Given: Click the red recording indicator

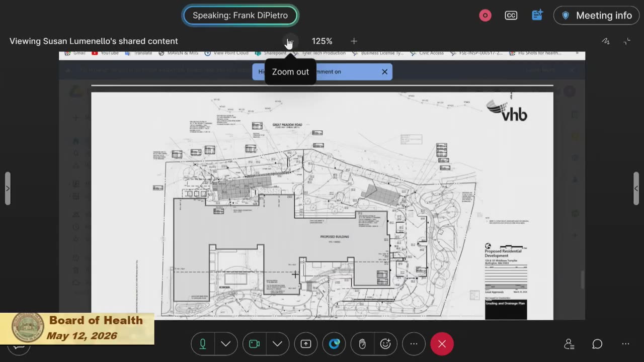Looking at the screenshot, I should (485, 16).
